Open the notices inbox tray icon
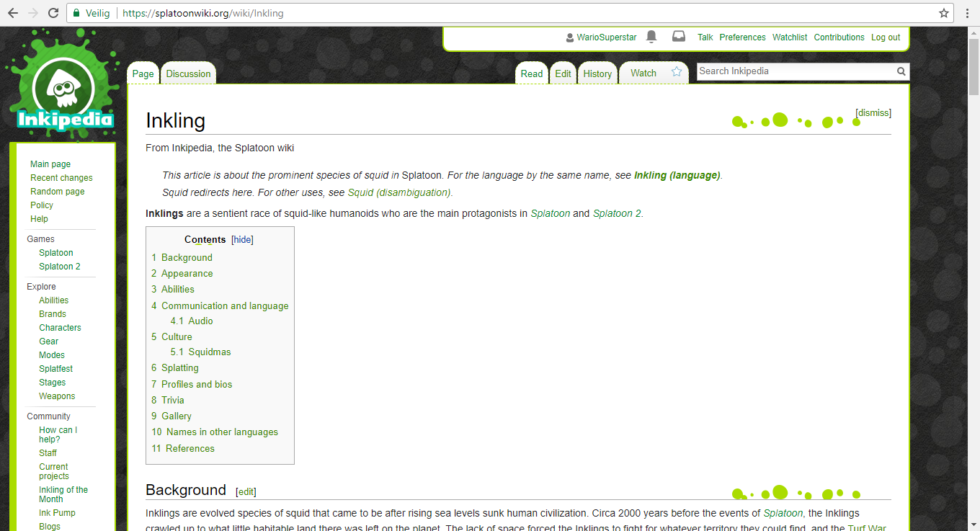 (679, 37)
